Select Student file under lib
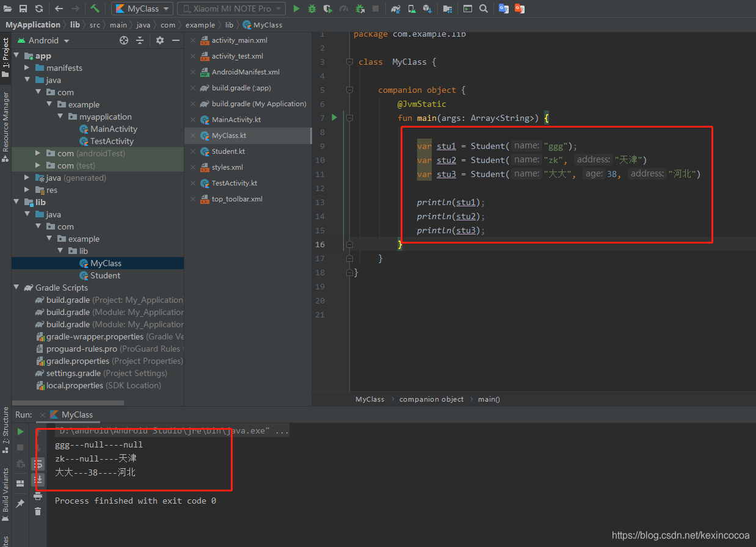This screenshot has height=547, width=756. 105,275
